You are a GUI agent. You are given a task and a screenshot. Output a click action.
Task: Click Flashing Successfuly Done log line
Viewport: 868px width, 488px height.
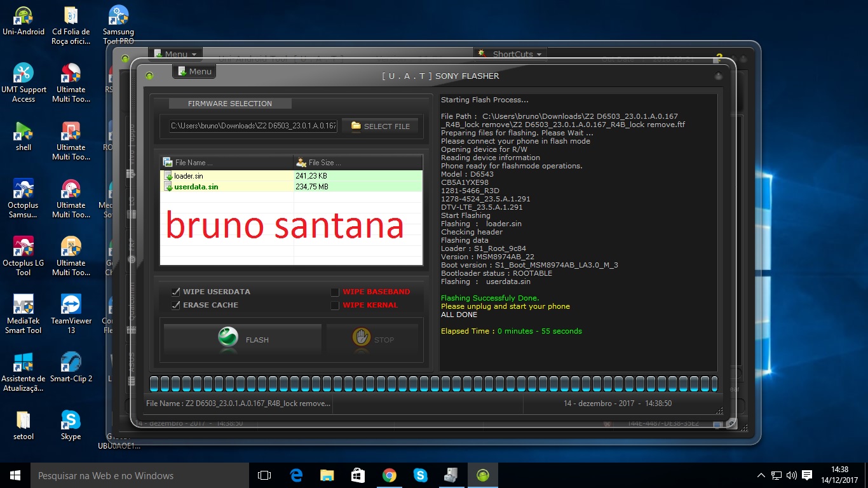point(490,298)
